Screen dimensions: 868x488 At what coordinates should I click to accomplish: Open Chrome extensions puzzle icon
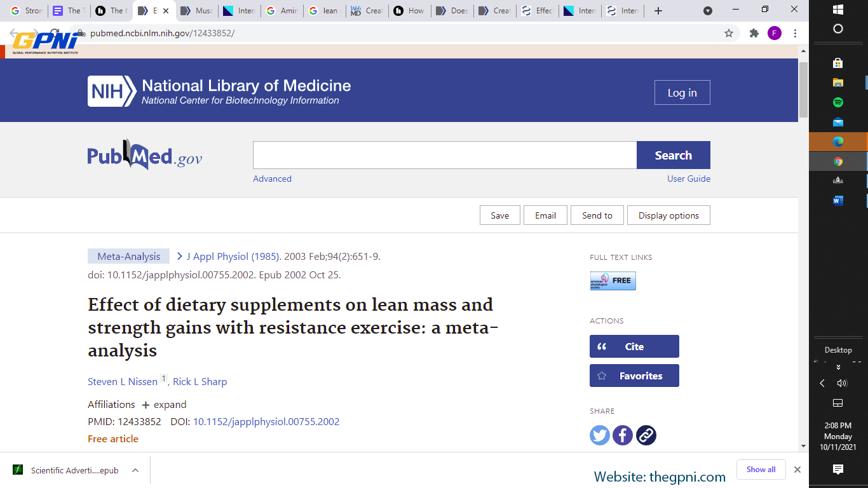pyautogui.click(x=754, y=33)
